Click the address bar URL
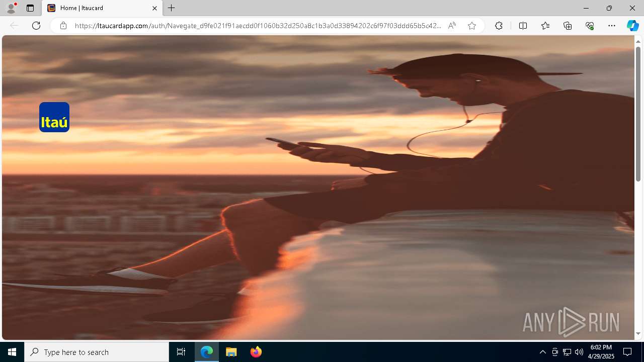Image resolution: width=644 pixels, height=362 pixels. 258,26
